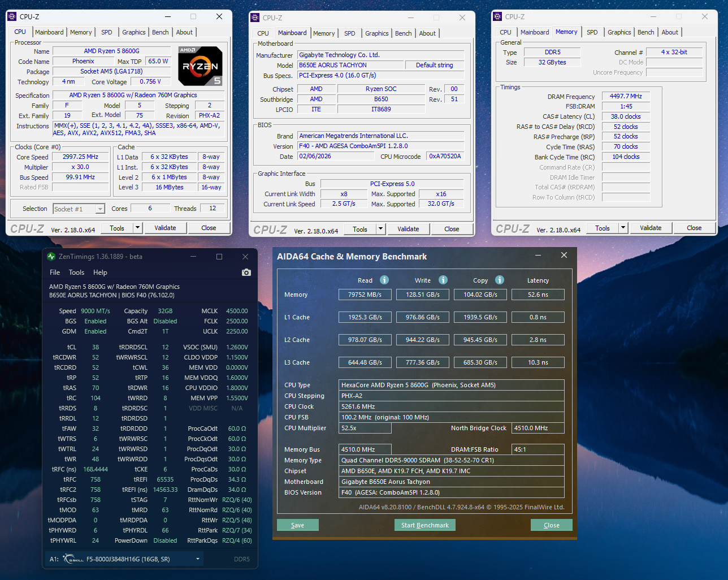Screen dimensions: 728x580
Task: Click the Memory Copy value 104.02 GB/s
Action: coord(480,295)
